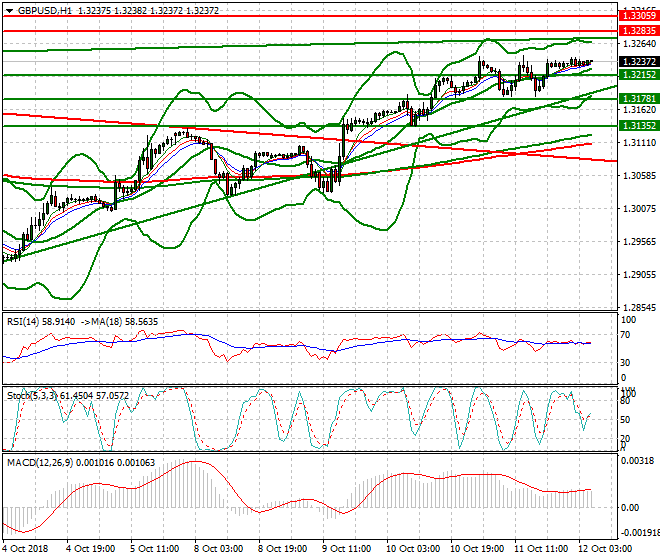
Task: Click the 8 Oct 19:00 time label
Action: [282, 549]
